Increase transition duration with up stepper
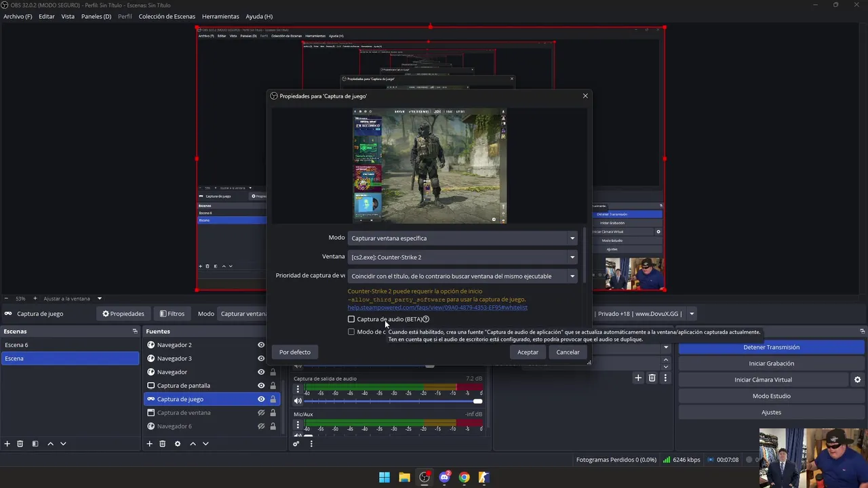This screenshot has height=488, width=868. (x=666, y=360)
